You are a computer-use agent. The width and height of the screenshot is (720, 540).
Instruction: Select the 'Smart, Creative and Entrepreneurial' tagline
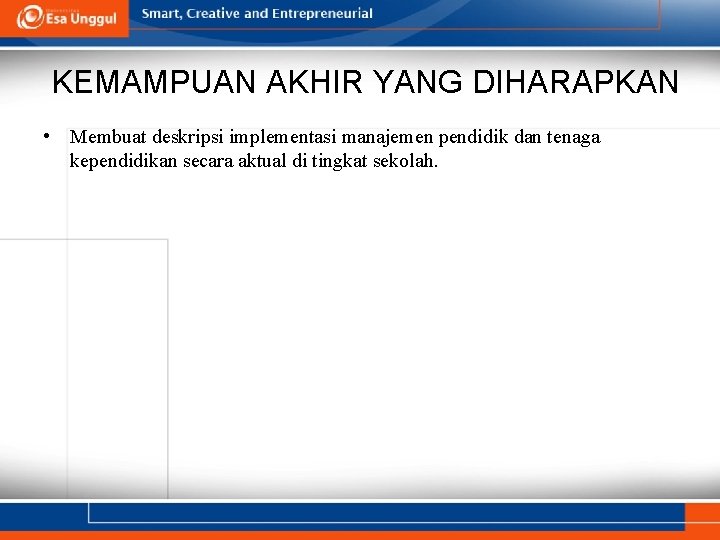257,14
